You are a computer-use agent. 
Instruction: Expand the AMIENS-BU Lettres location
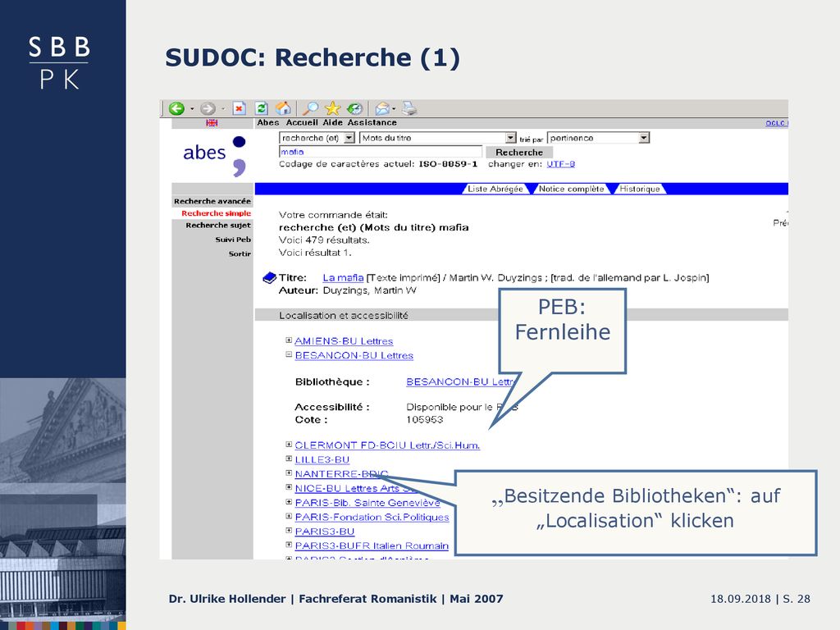tap(289, 340)
